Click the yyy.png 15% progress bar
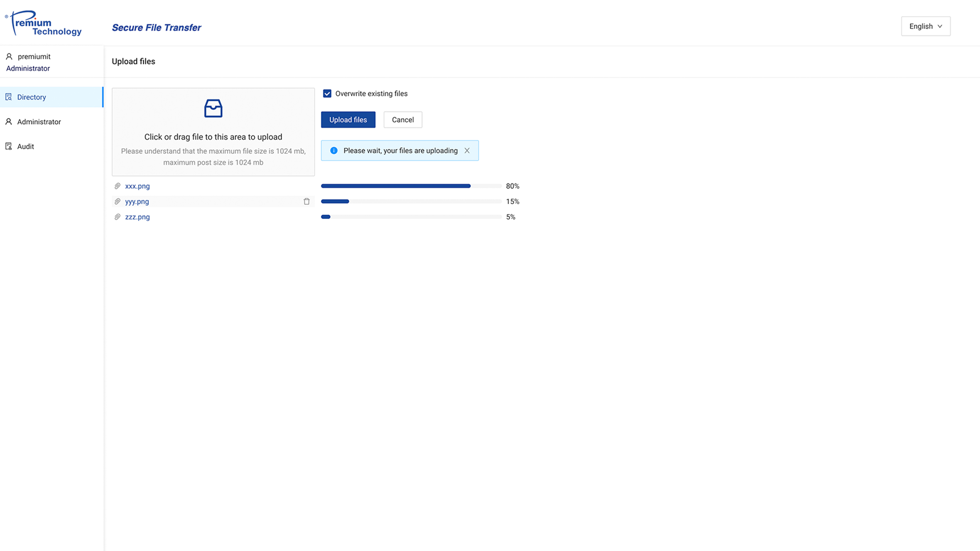 [x=411, y=201]
